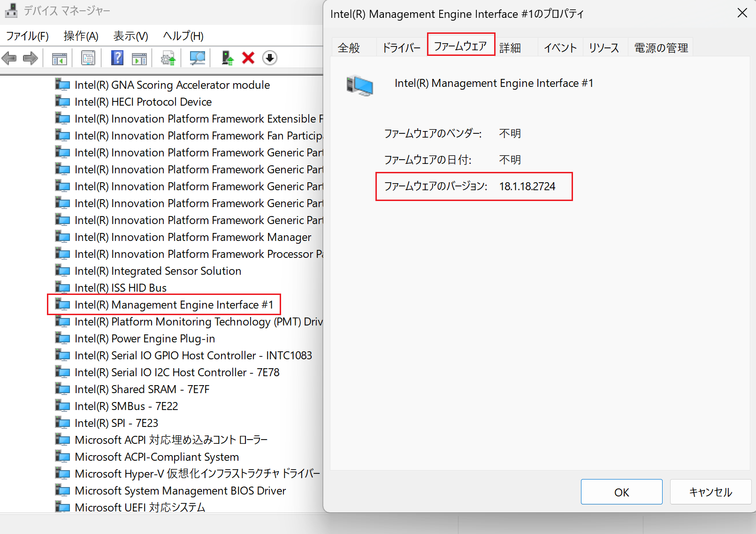This screenshot has width=756, height=534.
Task: Open the 表示(V) menu
Action: coord(130,36)
